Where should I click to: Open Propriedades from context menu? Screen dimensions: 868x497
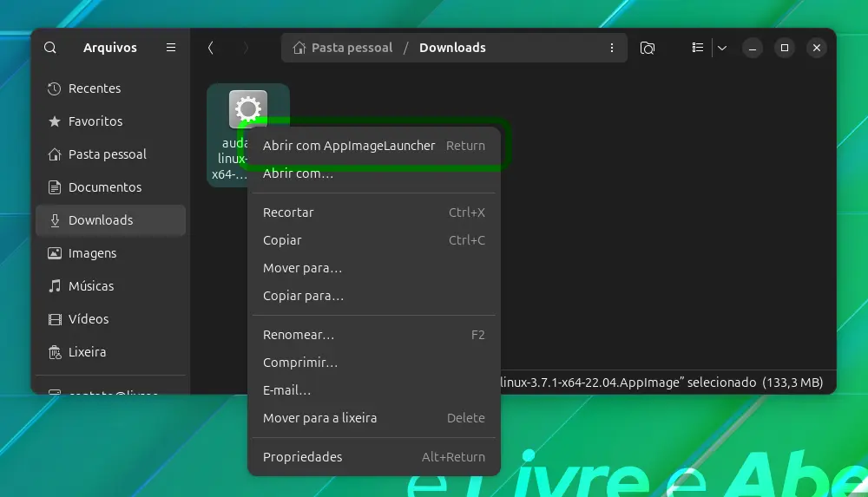373,457
